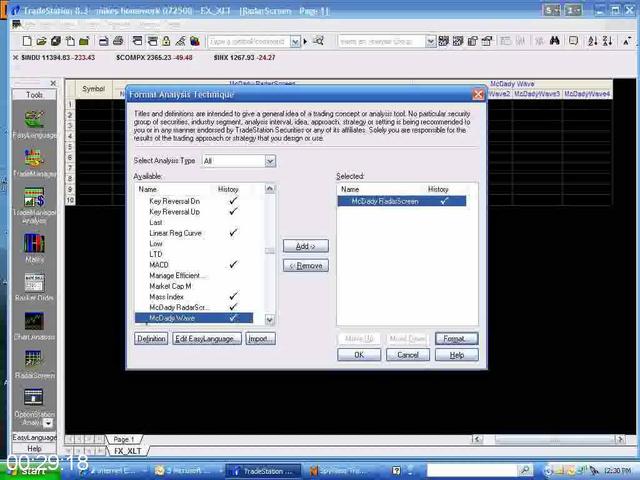The image size is (640, 480).
Task: Select Linear Reg Curve in Available list
Action: (x=176, y=233)
